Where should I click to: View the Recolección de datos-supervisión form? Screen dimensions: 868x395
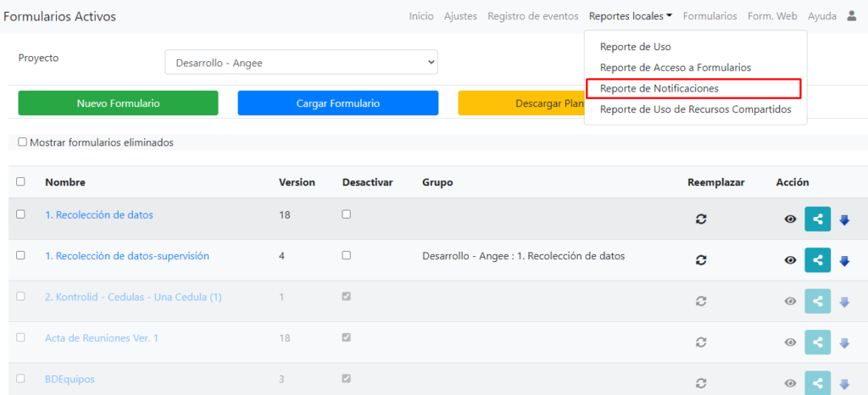point(790,260)
